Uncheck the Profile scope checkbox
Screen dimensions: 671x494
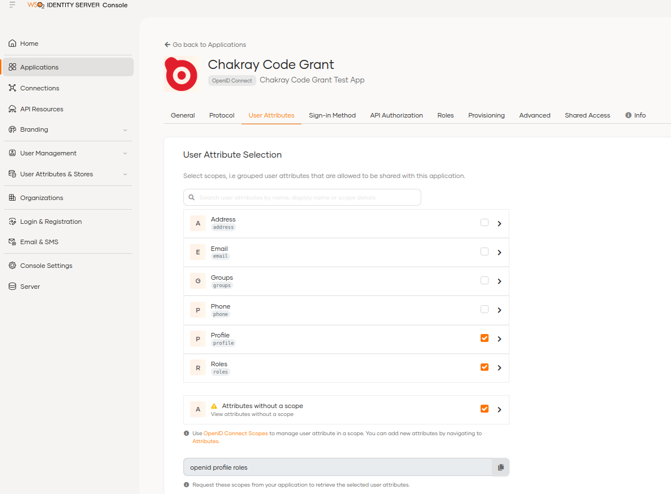tap(484, 338)
